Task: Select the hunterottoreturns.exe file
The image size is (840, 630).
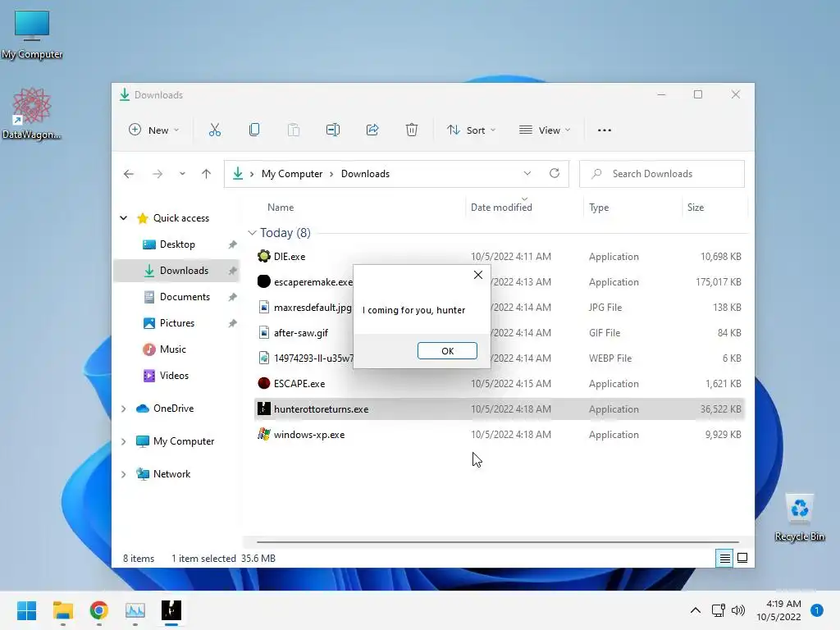Action: pyautogui.click(x=500, y=409)
